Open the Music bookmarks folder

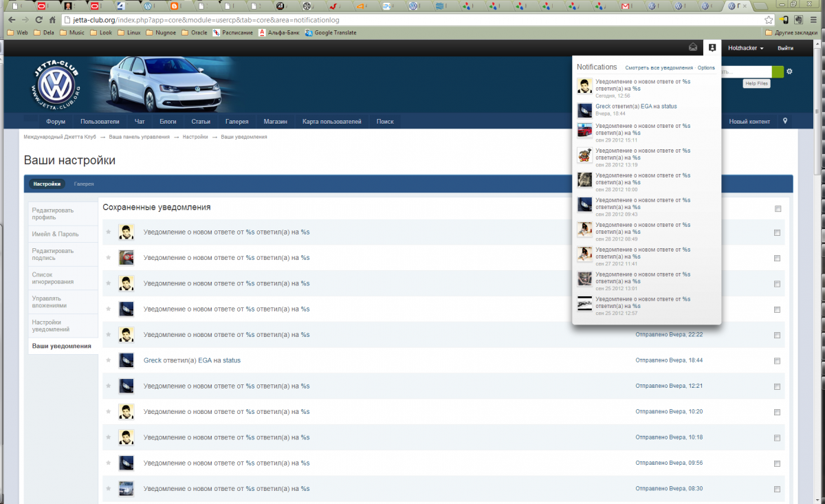(71, 32)
